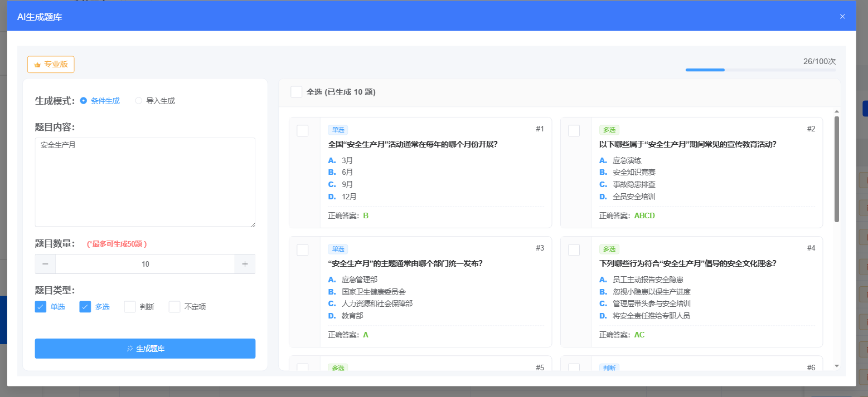Image resolution: width=868 pixels, height=397 pixels.
Task: Click the 9月 option C in question #1
Action: point(341,184)
